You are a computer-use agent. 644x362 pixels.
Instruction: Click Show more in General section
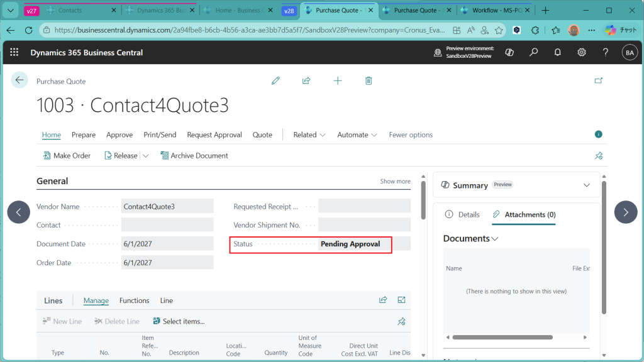click(395, 181)
